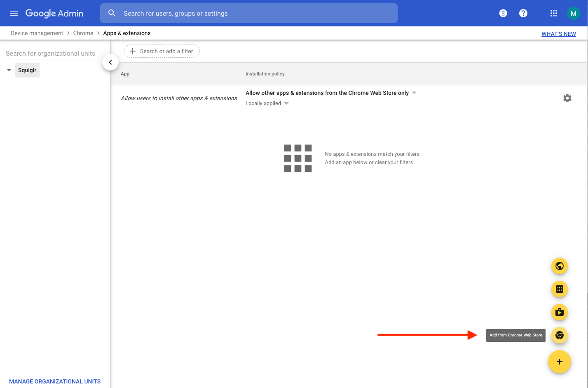Go to Chrome breadcrumb
Viewport: 588px width, 388px height.
(83, 33)
